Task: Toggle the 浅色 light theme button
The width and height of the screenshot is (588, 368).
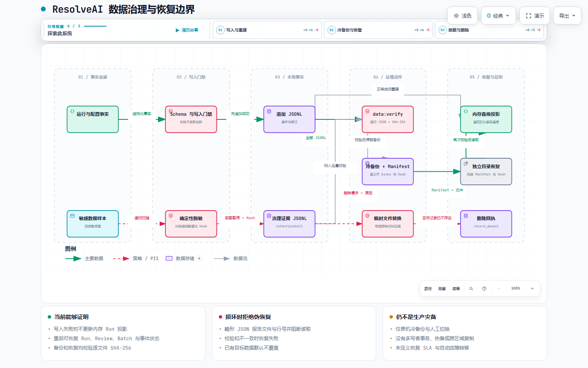Action: (x=462, y=16)
